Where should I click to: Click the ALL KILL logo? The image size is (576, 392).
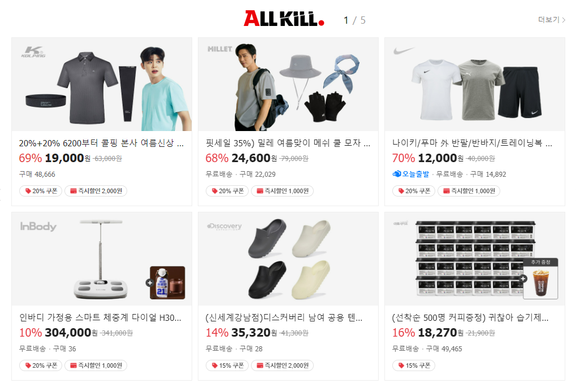284,18
